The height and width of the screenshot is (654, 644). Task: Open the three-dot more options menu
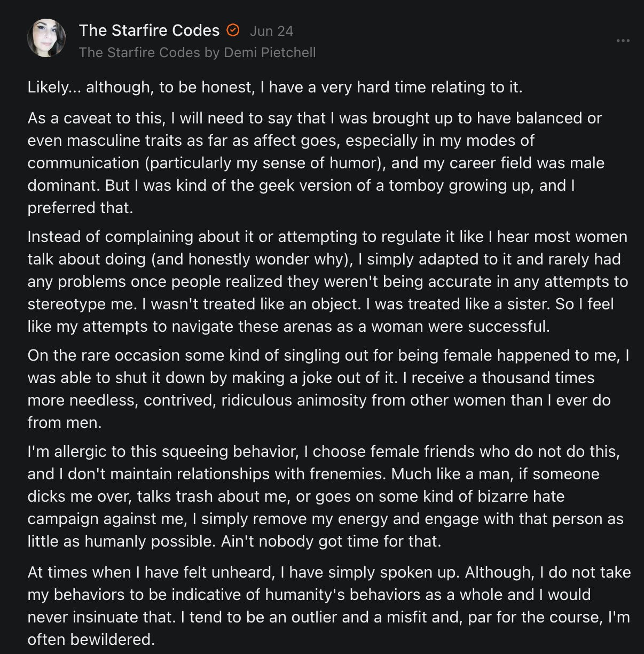[x=623, y=41]
